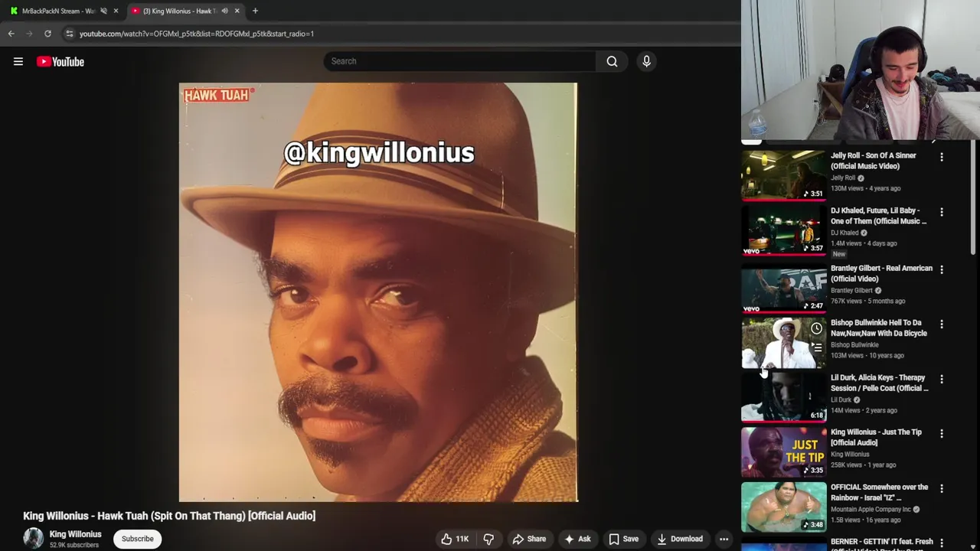Open a new browser tab

[255, 11]
